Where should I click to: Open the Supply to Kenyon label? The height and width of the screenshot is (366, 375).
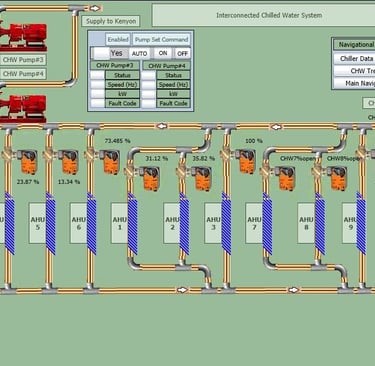click(111, 21)
